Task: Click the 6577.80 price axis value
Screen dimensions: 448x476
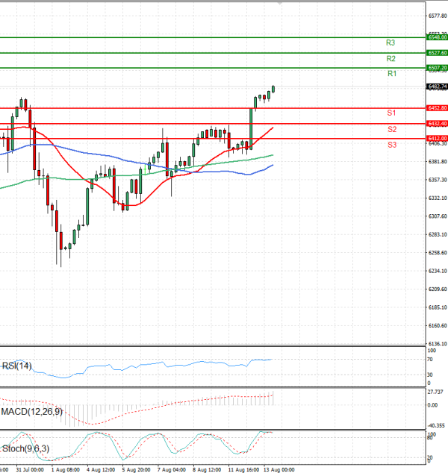Action: tap(438, 16)
